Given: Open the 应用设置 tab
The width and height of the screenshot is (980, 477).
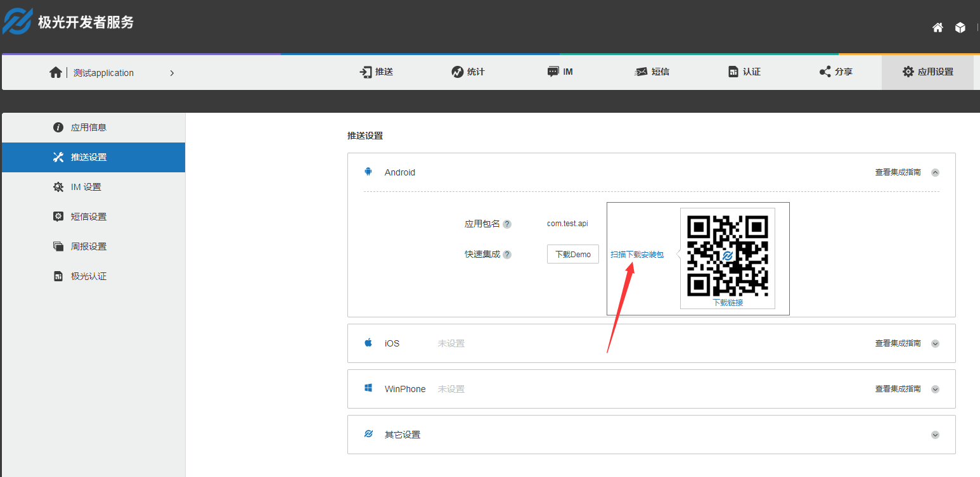Looking at the screenshot, I should (927, 72).
